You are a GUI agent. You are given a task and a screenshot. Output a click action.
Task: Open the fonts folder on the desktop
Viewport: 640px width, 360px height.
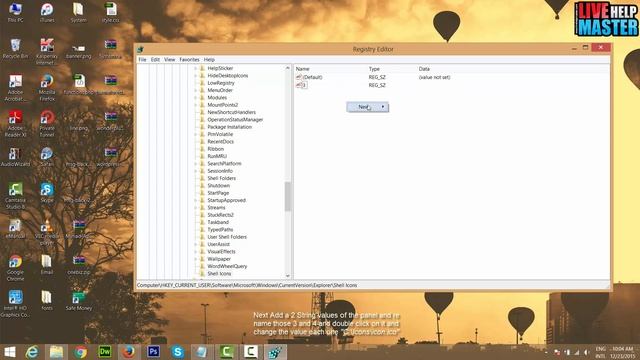pos(47,301)
